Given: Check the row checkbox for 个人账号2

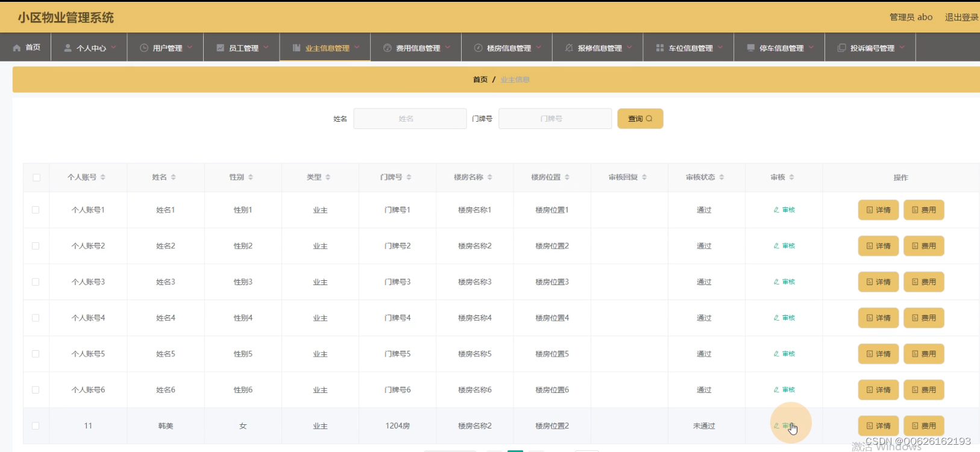Looking at the screenshot, I should click(36, 246).
